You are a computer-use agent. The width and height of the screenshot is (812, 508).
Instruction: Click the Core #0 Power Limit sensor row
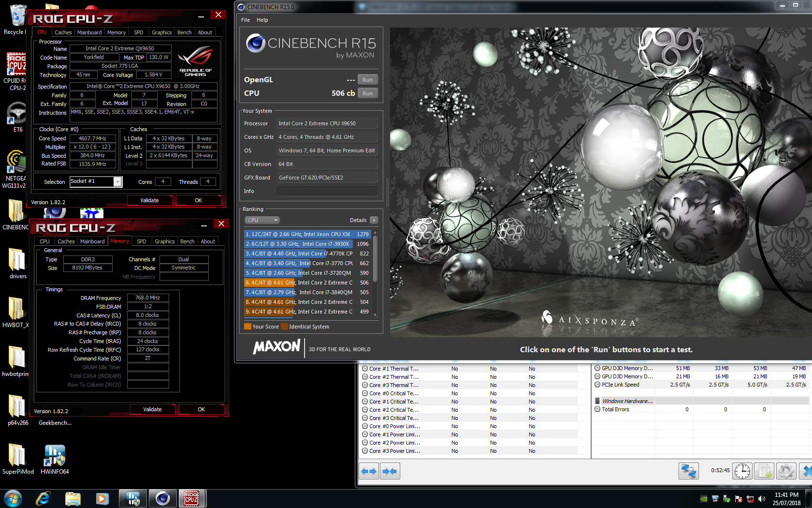pos(468,426)
